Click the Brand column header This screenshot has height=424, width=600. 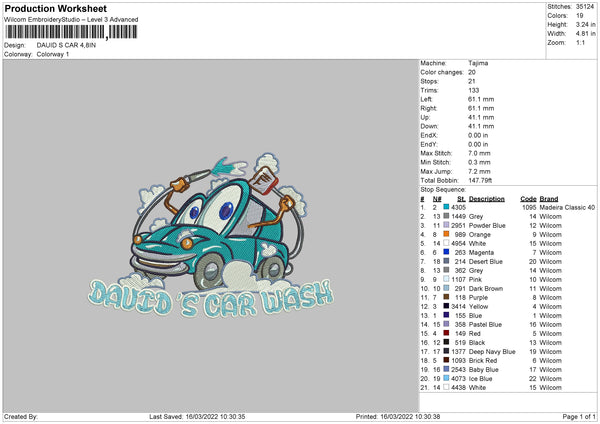[x=548, y=199]
